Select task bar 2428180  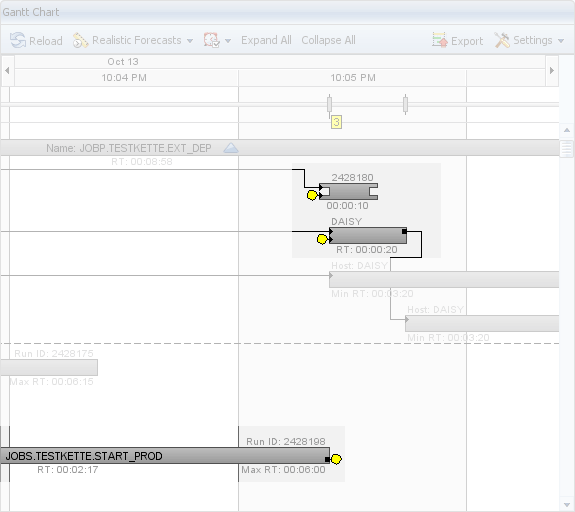click(x=349, y=191)
